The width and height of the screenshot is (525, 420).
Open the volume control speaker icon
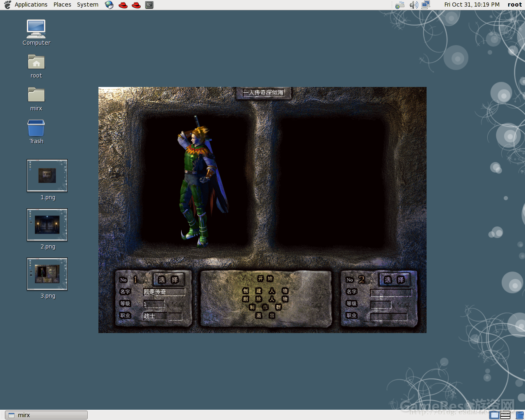tap(414, 5)
